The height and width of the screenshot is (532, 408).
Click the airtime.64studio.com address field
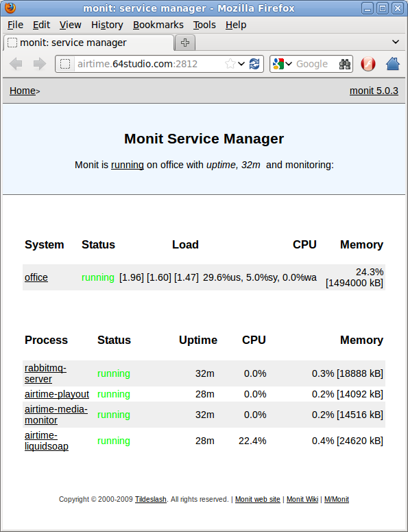tap(149, 64)
